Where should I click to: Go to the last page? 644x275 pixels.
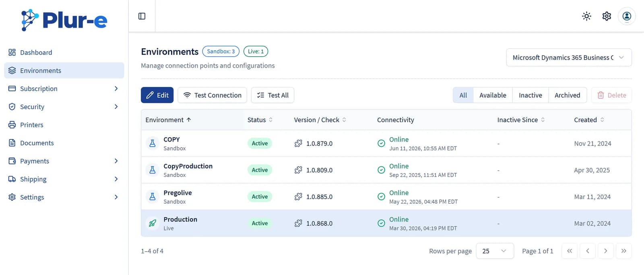click(623, 251)
